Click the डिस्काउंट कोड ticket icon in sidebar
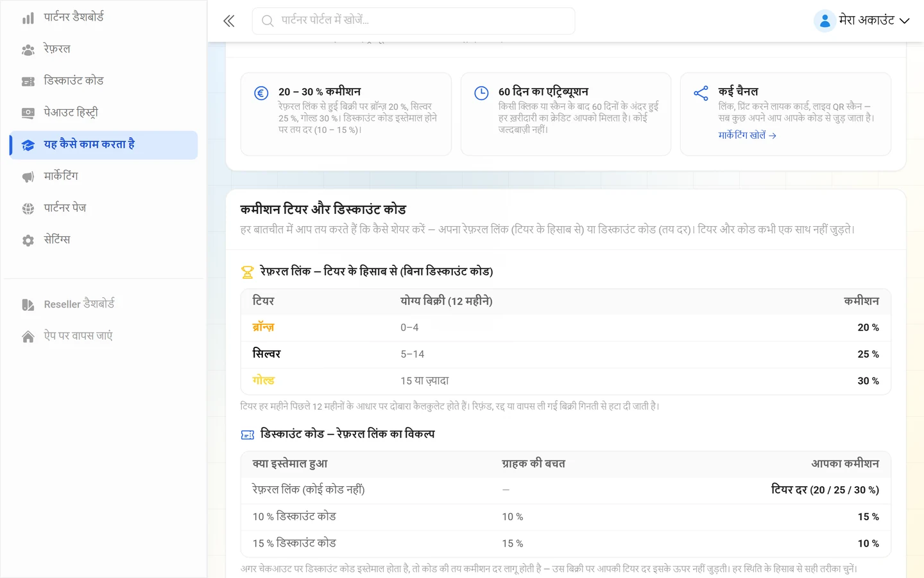The image size is (924, 578). [28, 82]
